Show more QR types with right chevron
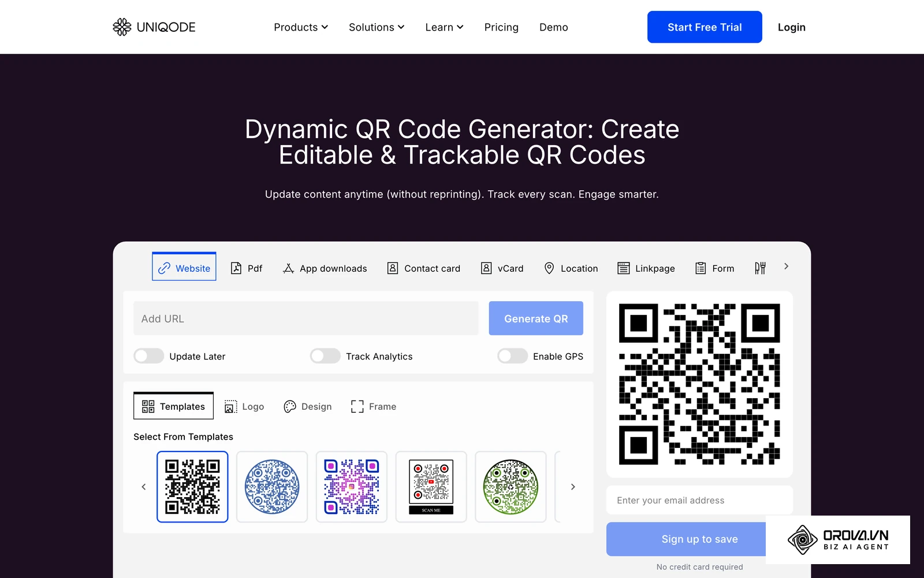Viewport: 924px width, 578px height. [786, 266]
